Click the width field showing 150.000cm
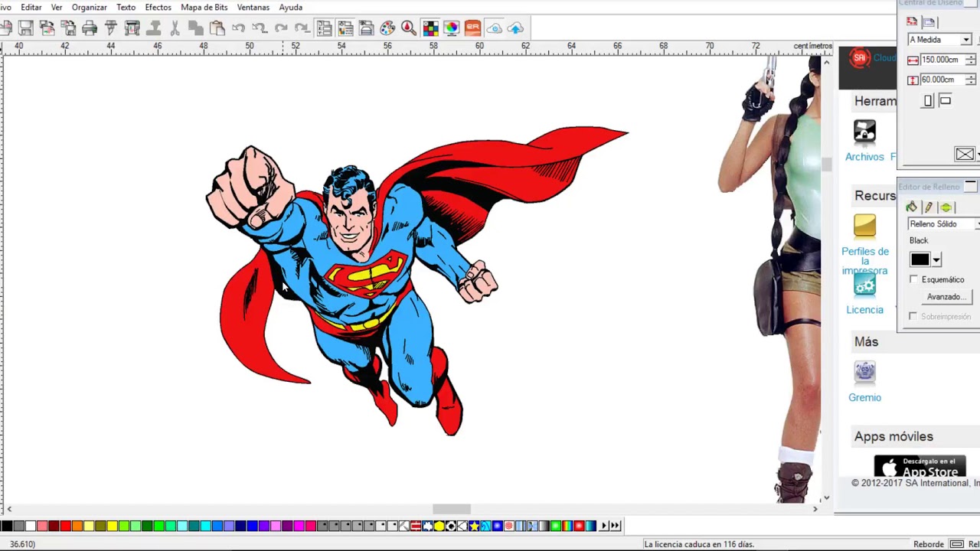This screenshot has height=551, width=980. [942, 60]
